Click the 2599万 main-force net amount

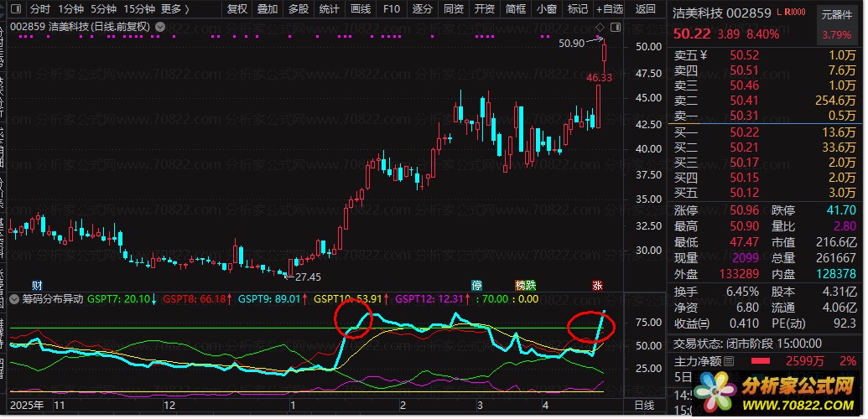pyautogui.click(x=805, y=361)
